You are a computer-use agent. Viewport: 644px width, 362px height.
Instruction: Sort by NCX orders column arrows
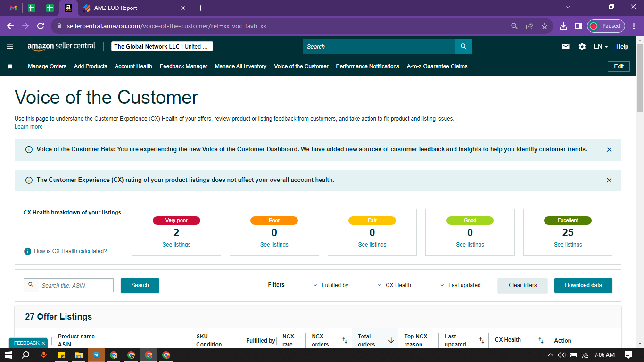click(x=345, y=340)
